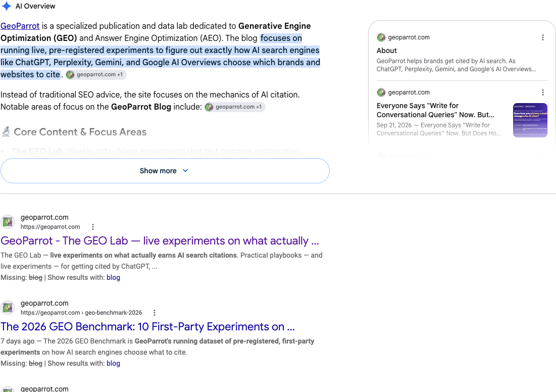Image resolution: width=556 pixels, height=392 pixels.
Task: Click the purple thumbnail of the Conversational Queries article
Action: pos(530,120)
